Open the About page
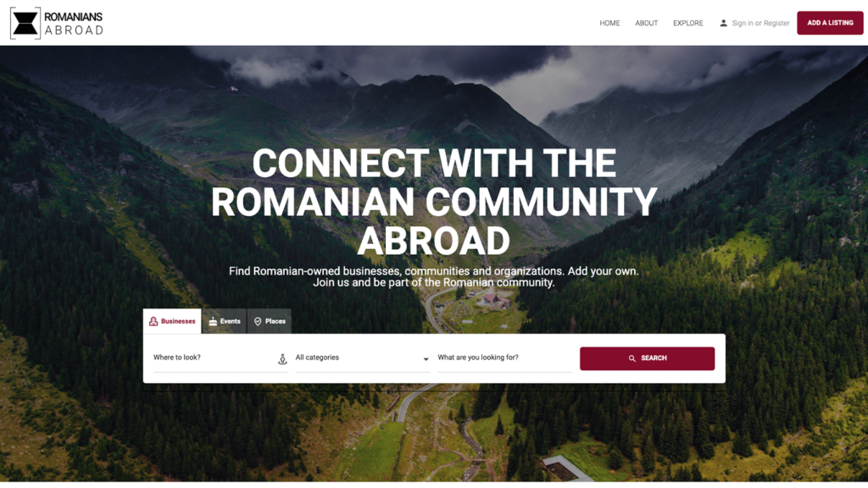This screenshot has height=488, width=868. click(x=646, y=23)
